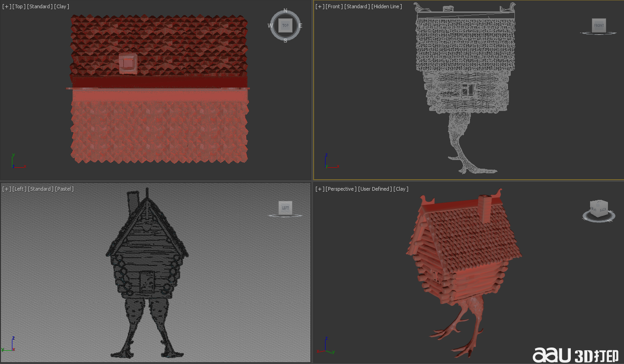
Task: Click the LEFT face of the ViewCube
Action: [x=285, y=208]
